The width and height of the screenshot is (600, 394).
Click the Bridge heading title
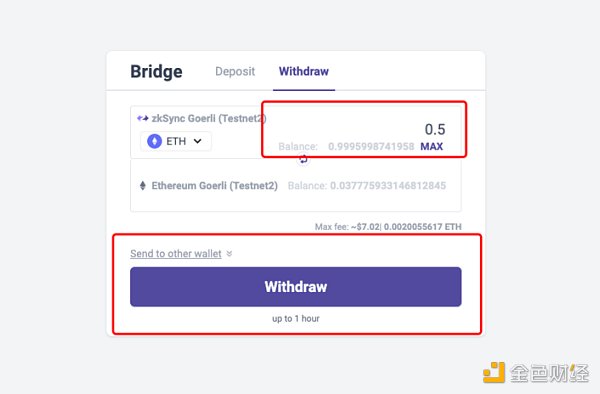157,72
